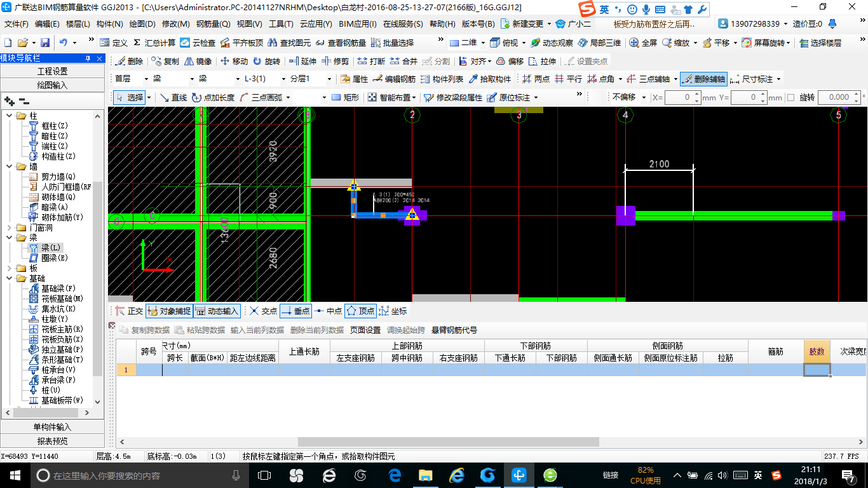This screenshot has height=488, width=868.
Task: Open the 报表预览 panel button
Action: coord(52,441)
